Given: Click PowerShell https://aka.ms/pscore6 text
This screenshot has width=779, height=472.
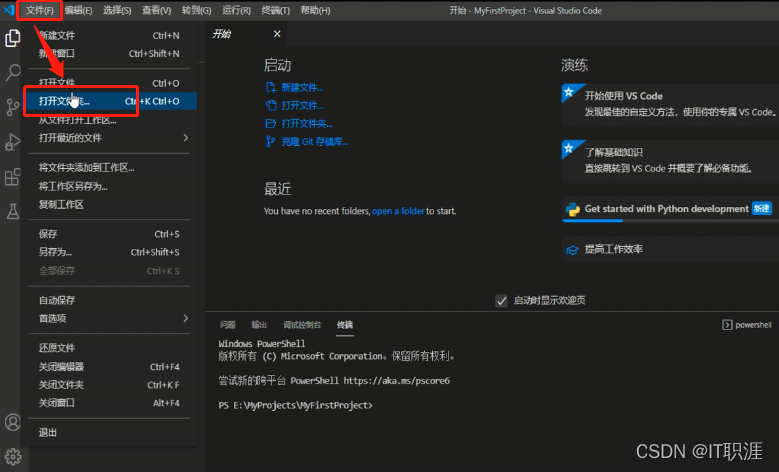Looking at the screenshot, I should [x=370, y=381].
